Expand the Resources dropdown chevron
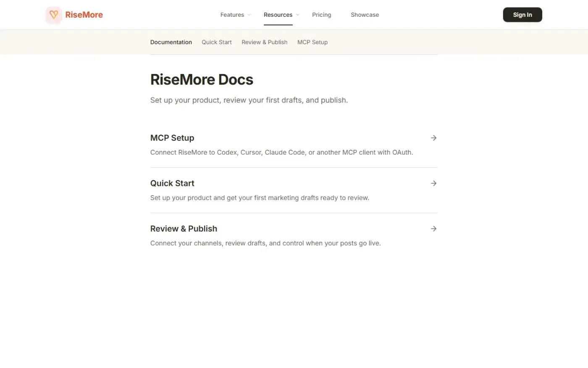The image size is (588, 368). pyautogui.click(x=298, y=15)
